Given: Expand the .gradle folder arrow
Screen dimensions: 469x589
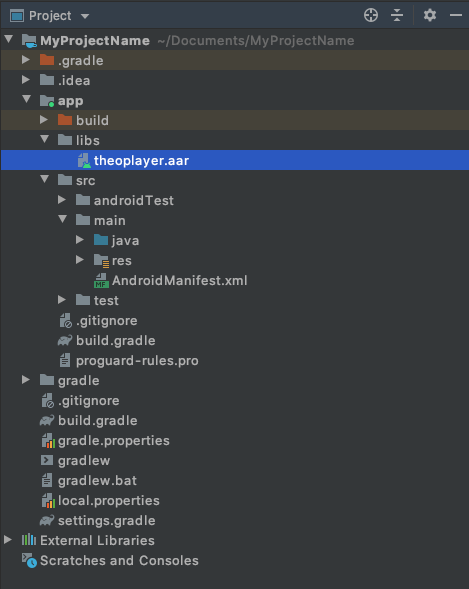Looking at the screenshot, I should [26, 60].
